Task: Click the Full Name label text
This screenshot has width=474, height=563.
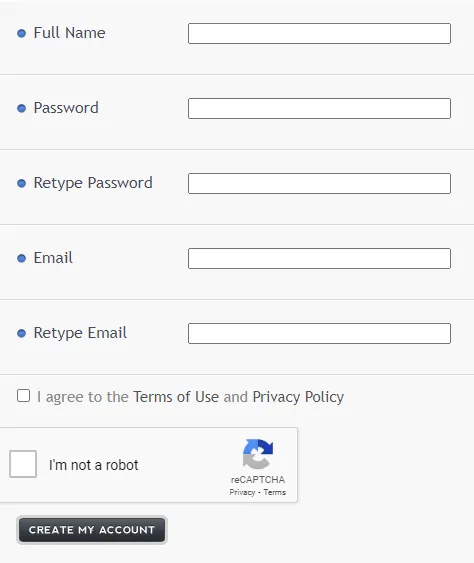Action: (x=69, y=33)
